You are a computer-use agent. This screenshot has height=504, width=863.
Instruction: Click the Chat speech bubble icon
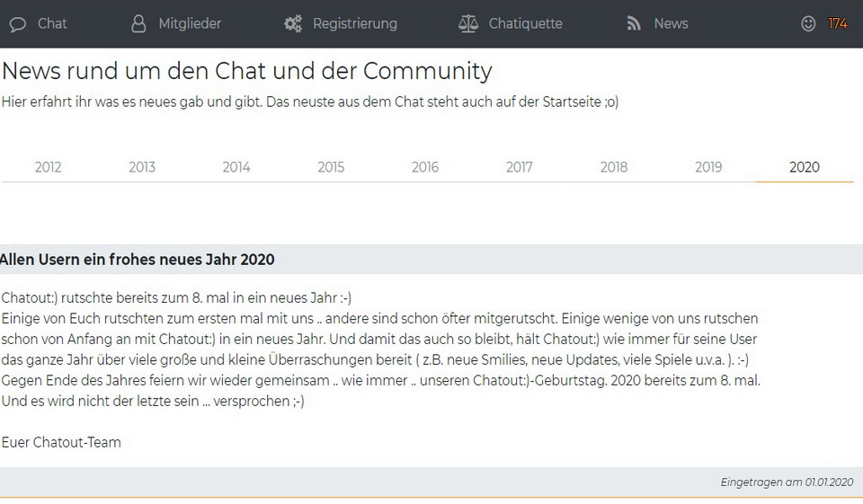tap(18, 24)
